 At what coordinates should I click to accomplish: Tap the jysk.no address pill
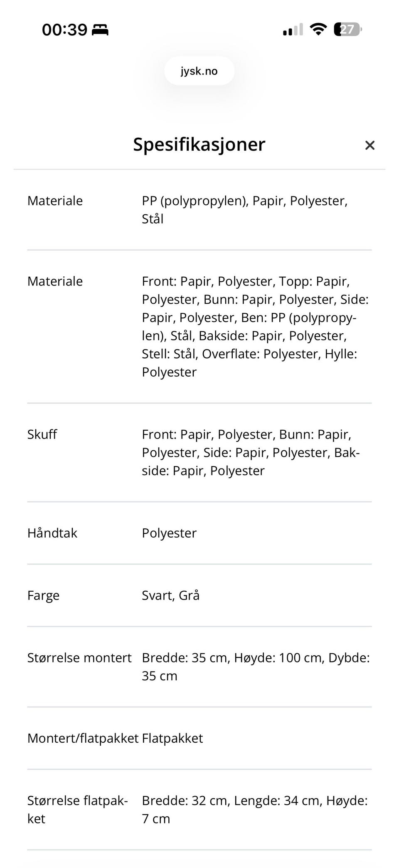pyautogui.click(x=199, y=71)
